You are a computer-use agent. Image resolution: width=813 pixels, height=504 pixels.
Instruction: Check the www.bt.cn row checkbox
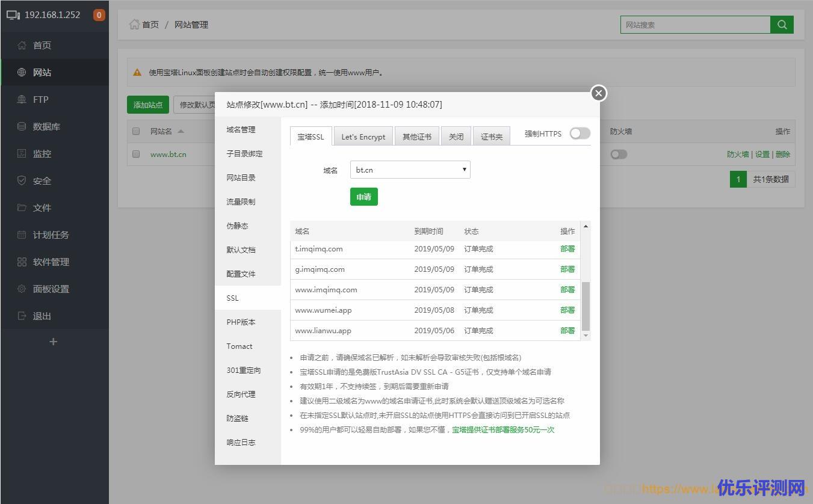[136, 154]
